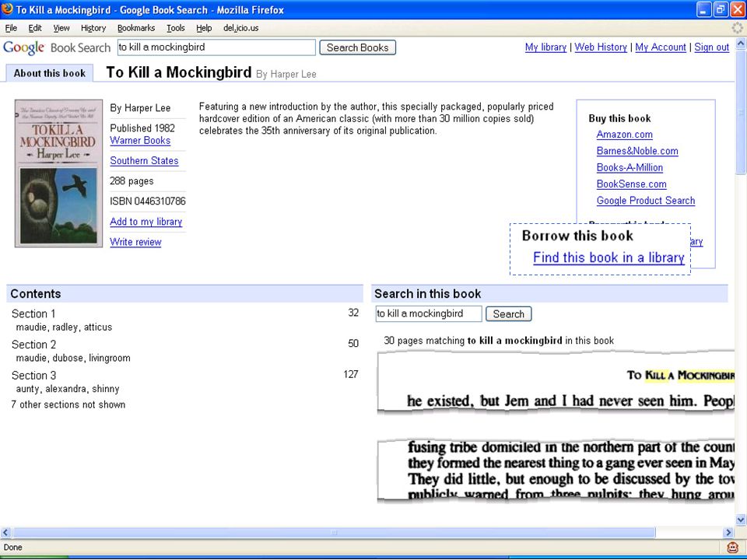Viewport: 747px width, 560px height.
Task: Click the vertical scrollbar up arrow
Action: (x=741, y=44)
